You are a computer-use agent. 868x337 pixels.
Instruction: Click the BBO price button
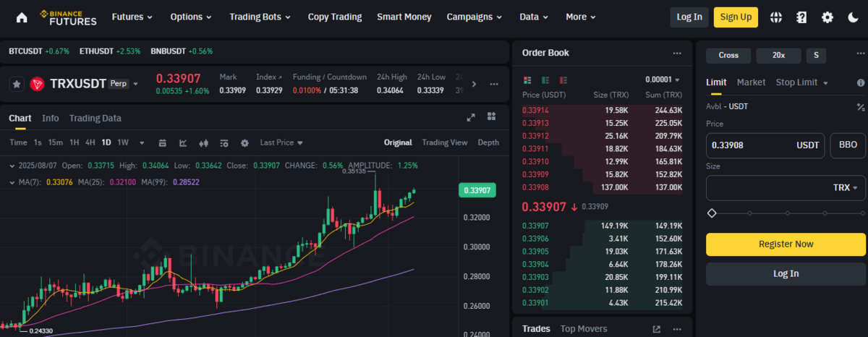click(x=848, y=145)
